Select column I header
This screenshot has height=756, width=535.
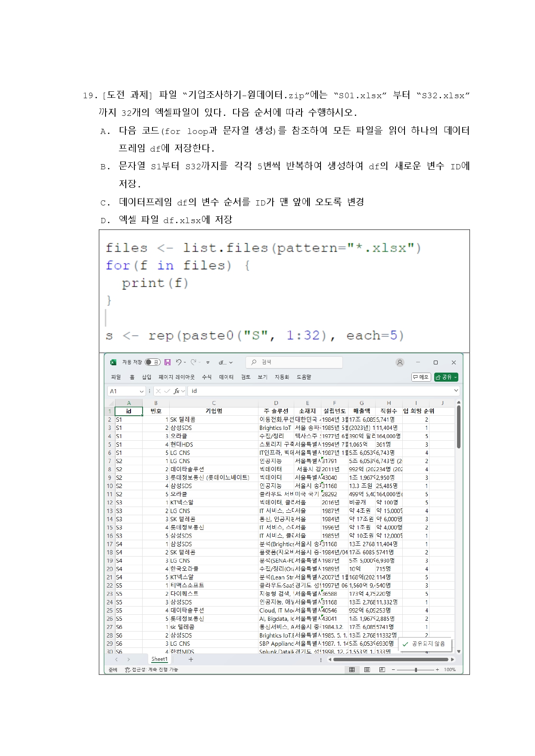(x=416, y=403)
